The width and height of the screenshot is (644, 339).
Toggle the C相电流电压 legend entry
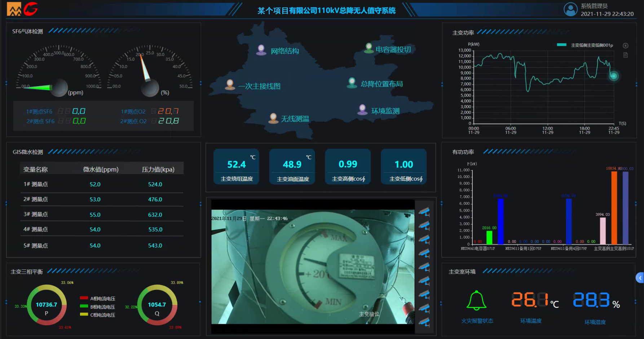[97, 315]
